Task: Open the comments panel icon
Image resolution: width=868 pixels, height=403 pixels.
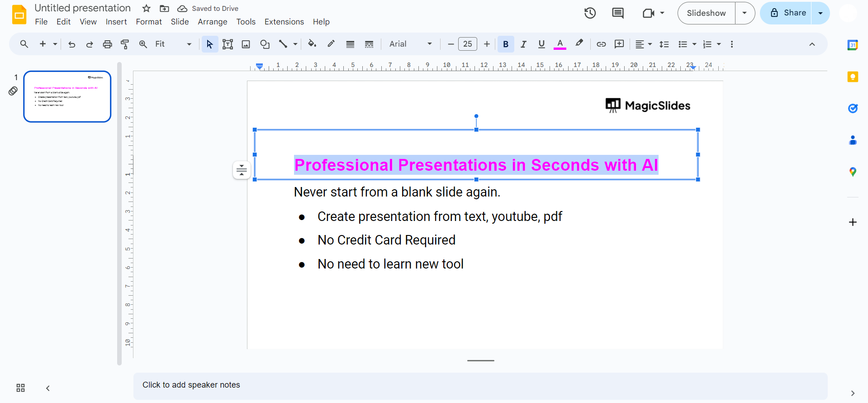Action: tap(617, 13)
